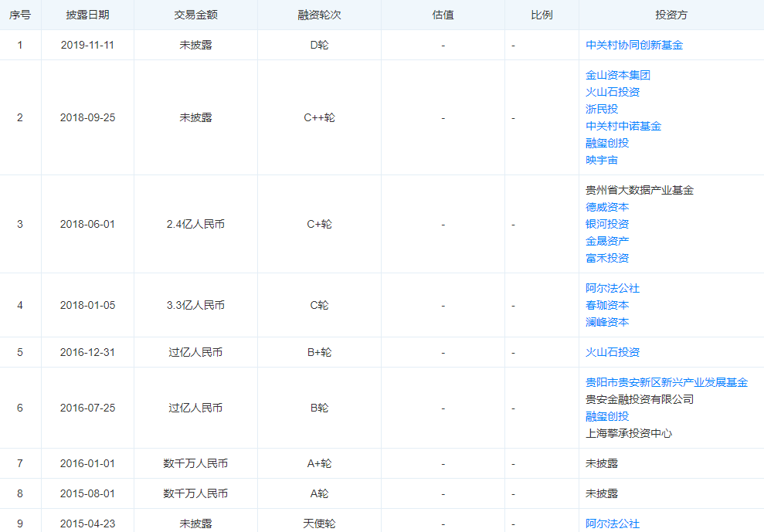Viewport: 764px width, 532px height.
Task: Click the 3.3亿人民币 amount cell
Action: 196,306
